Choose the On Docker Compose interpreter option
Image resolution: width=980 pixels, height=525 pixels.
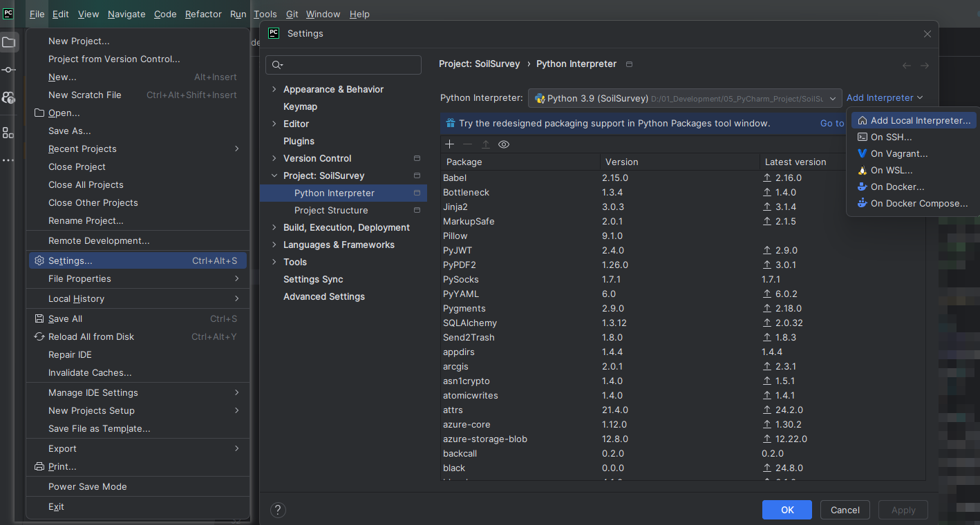point(914,203)
